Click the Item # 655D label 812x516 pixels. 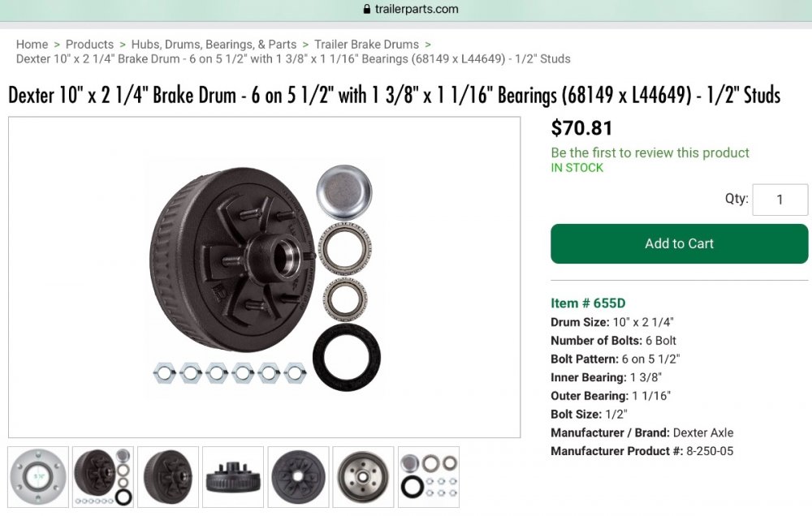[588, 303]
